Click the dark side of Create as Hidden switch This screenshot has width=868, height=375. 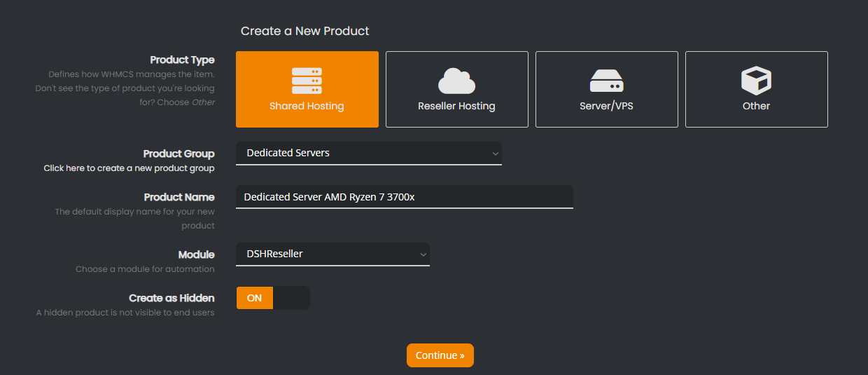coord(291,298)
